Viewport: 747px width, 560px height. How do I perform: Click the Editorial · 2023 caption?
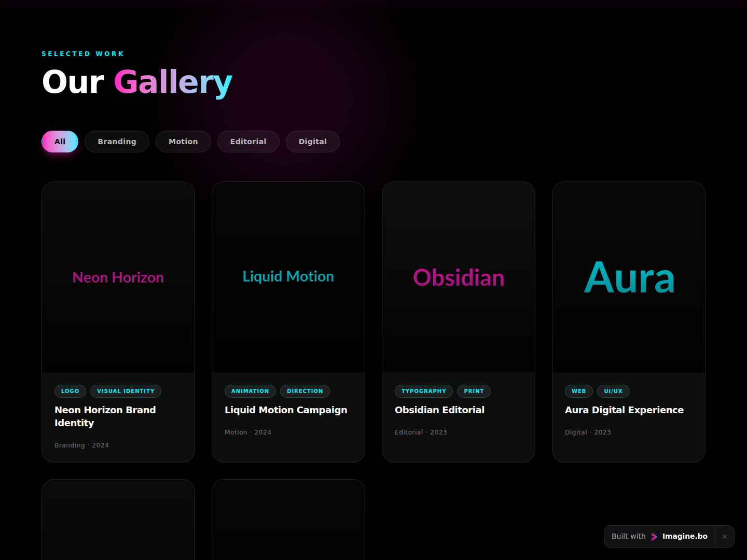[421, 432]
